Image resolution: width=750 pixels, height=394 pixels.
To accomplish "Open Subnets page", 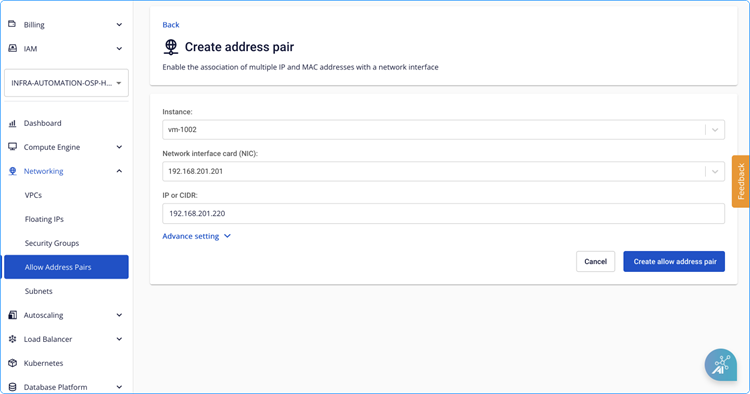I will tap(38, 291).
